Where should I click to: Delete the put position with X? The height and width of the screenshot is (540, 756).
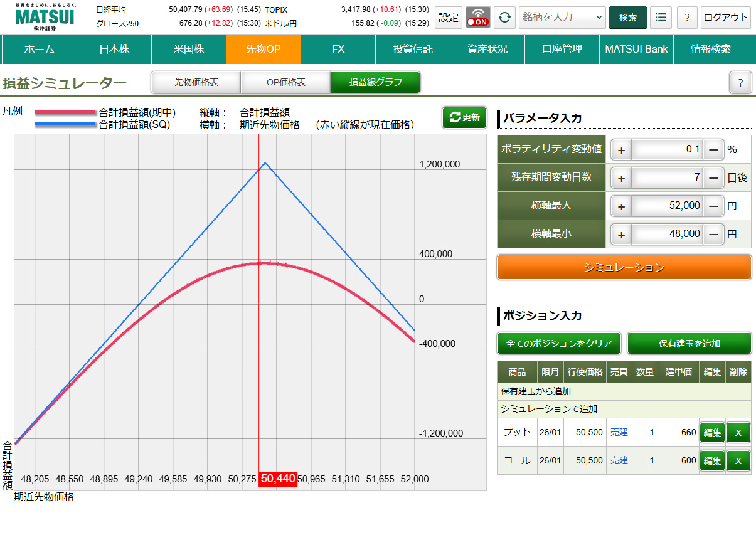click(738, 432)
